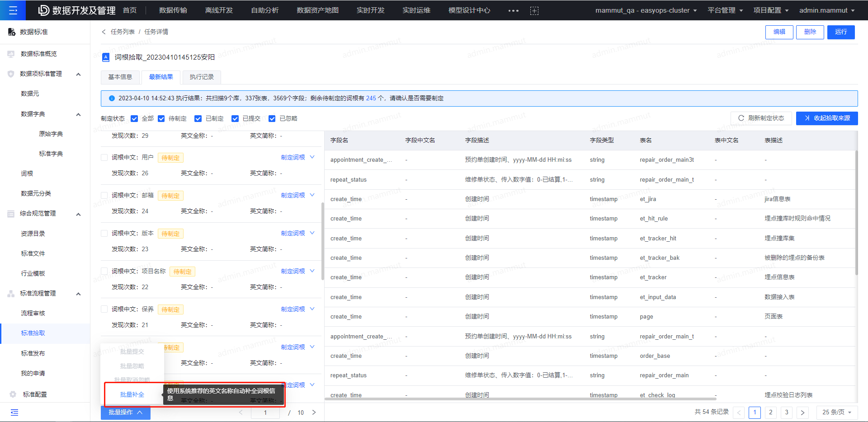Click the dashed square add-module icon
868x422 pixels.
(x=534, y=10)
